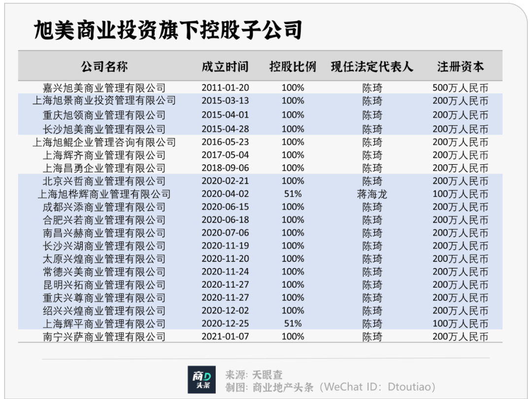Click 100万人民币 in 上海辉平 row
Viewport: 532px width, 399px height.
[460, 323]
